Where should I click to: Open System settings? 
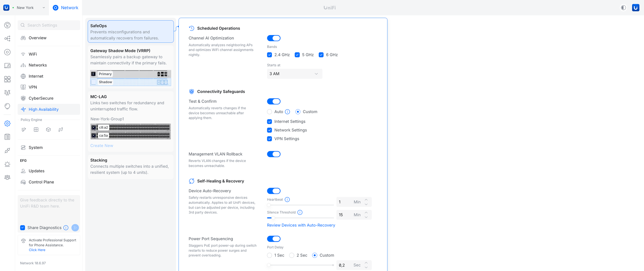click(49, 148)
